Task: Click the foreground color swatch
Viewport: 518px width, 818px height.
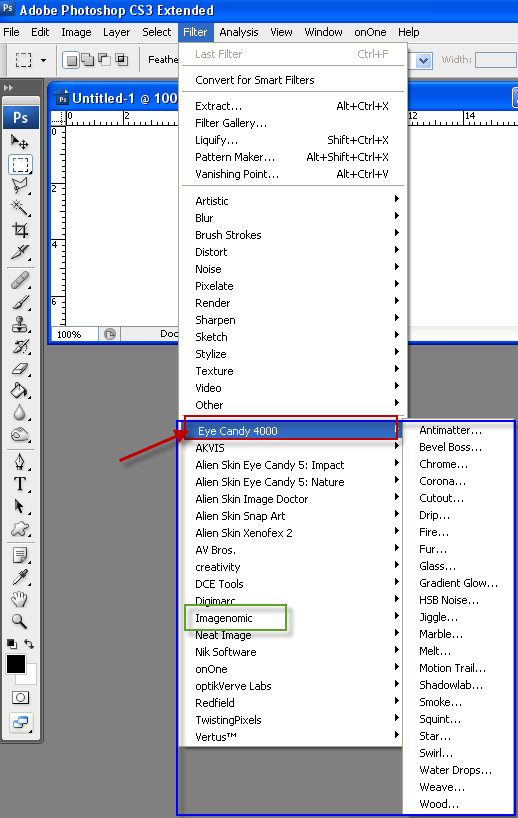Action: 16,664
